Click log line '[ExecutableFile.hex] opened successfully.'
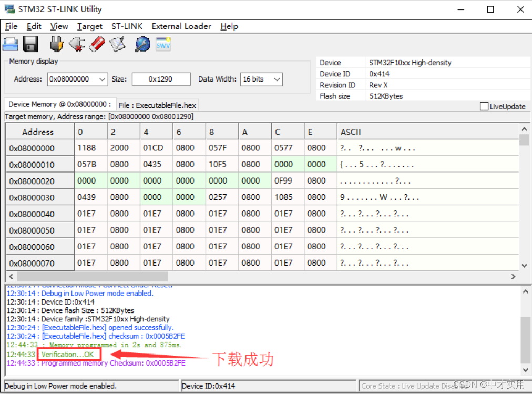The width and height of the screenshot is (532, 394). 108,328
